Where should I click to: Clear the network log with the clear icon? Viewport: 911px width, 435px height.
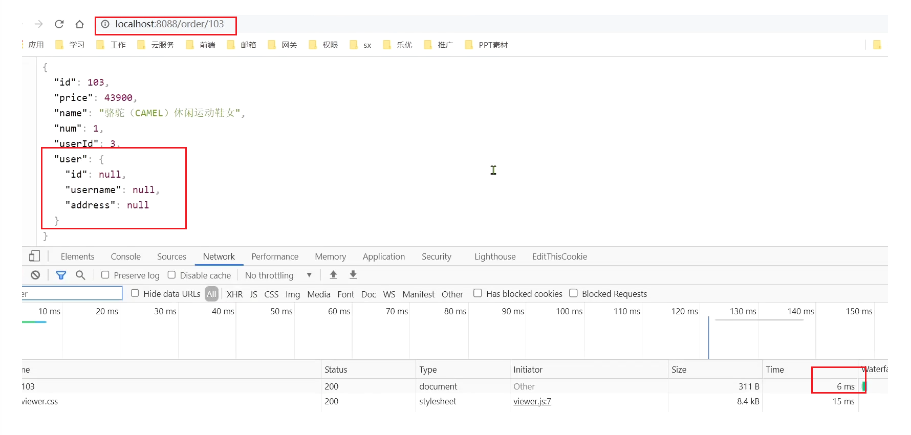click(35, 275)
